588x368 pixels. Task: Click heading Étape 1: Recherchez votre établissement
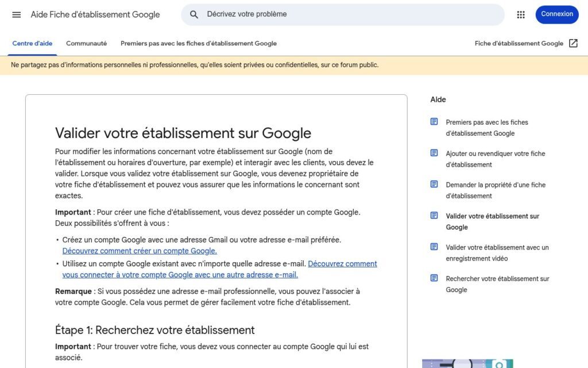click(154, 330)
